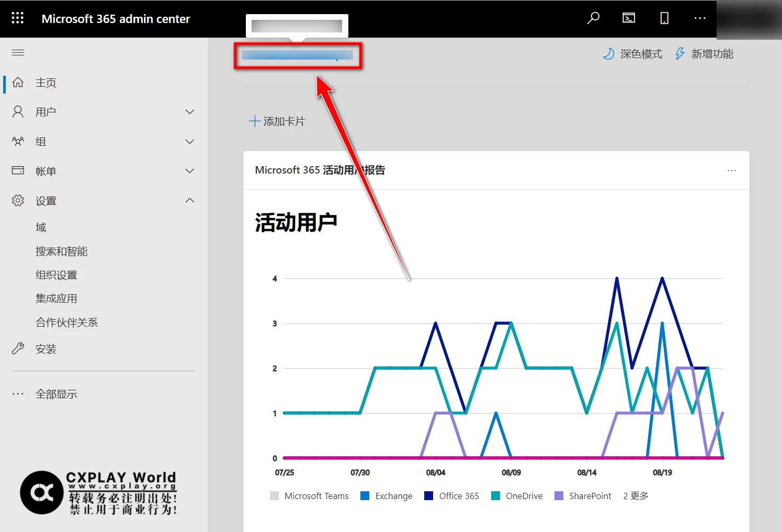Toggle the SharePoint legend swatch

[559, 496]
